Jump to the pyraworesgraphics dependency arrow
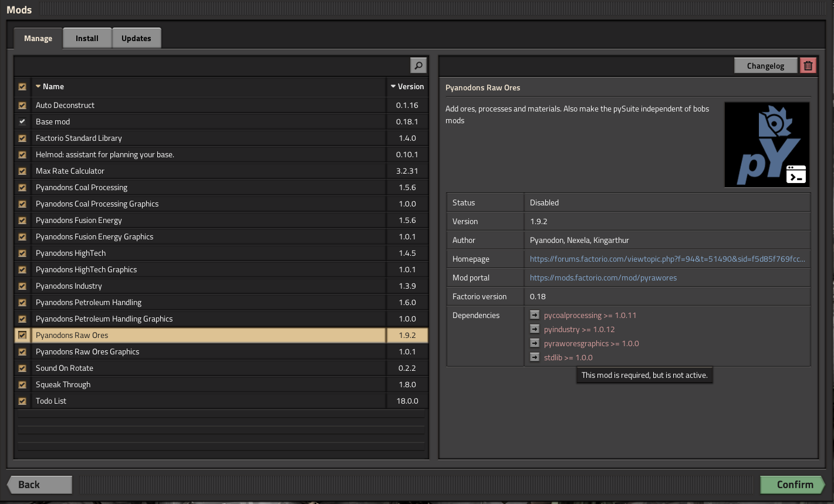Image resolution: width=834 pixels, height=504 pixels. 535,343
